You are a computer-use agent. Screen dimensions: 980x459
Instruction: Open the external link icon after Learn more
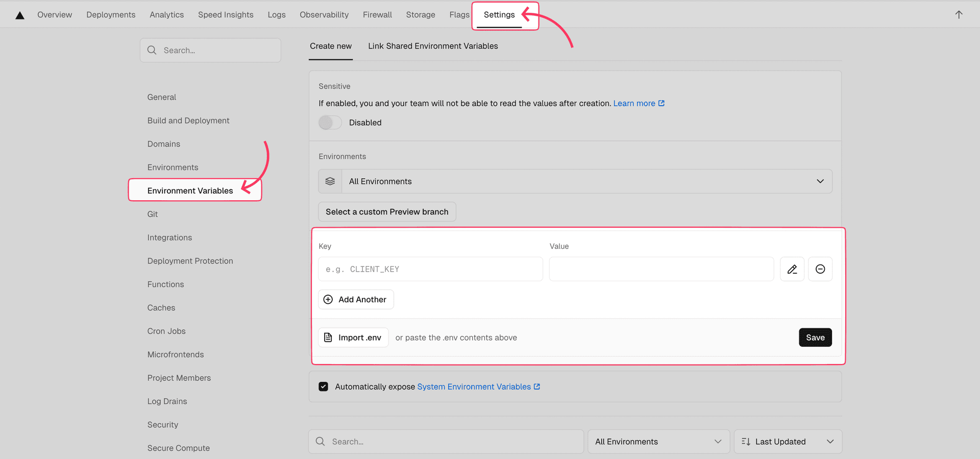coord(661,103)
